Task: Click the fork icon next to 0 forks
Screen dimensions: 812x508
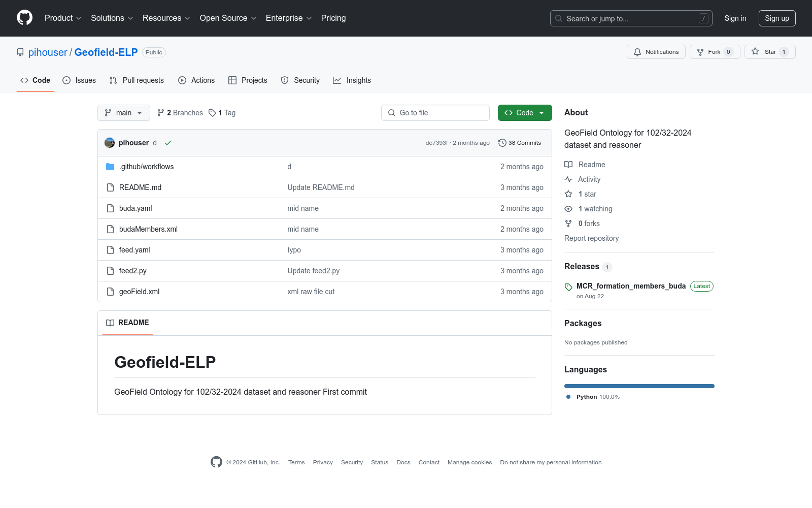Action: coord(568,224)
